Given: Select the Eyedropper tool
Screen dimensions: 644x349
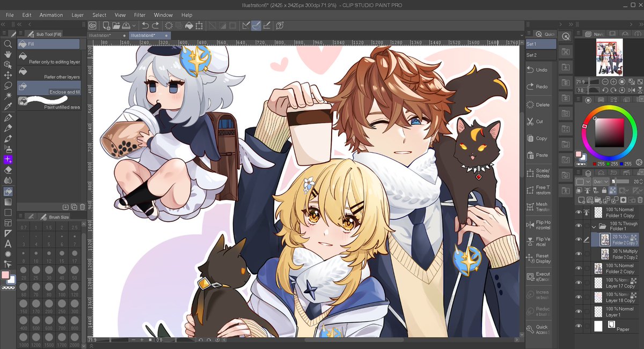Looking at the screenshot, I should [8, 107].
